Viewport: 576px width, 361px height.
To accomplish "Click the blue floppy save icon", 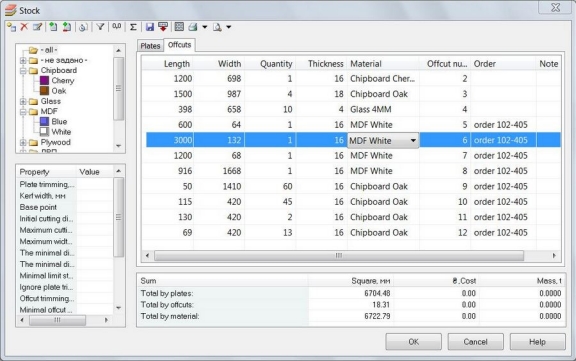I will [x=150, y=27].
